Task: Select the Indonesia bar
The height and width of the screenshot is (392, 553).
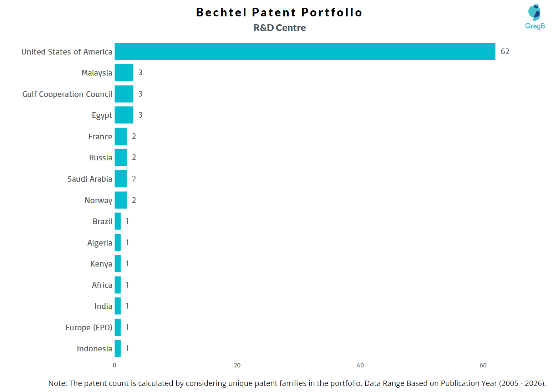Action: (x=118, y=349)
